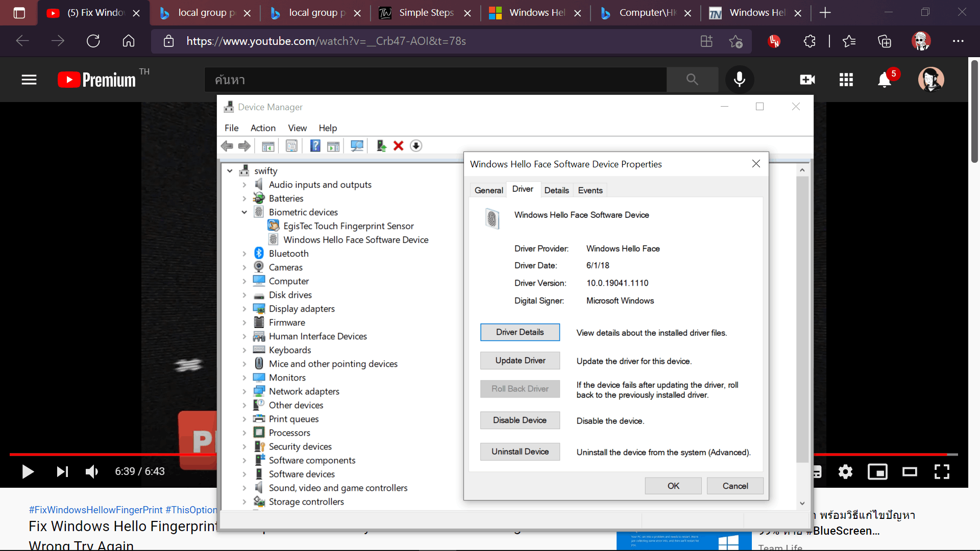Open Help icon in Device Manager toolbar
Viewport: 980px width, 551px height.
(315, 146)
